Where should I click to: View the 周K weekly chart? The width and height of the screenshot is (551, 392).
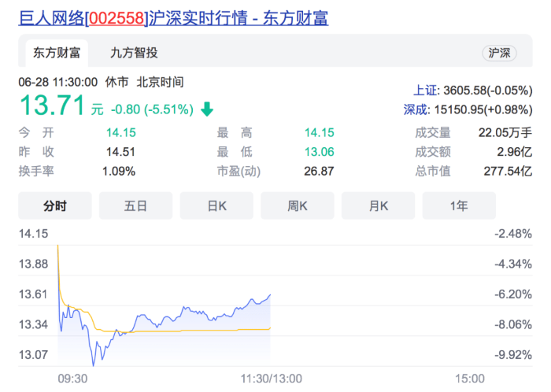point(298,206)
